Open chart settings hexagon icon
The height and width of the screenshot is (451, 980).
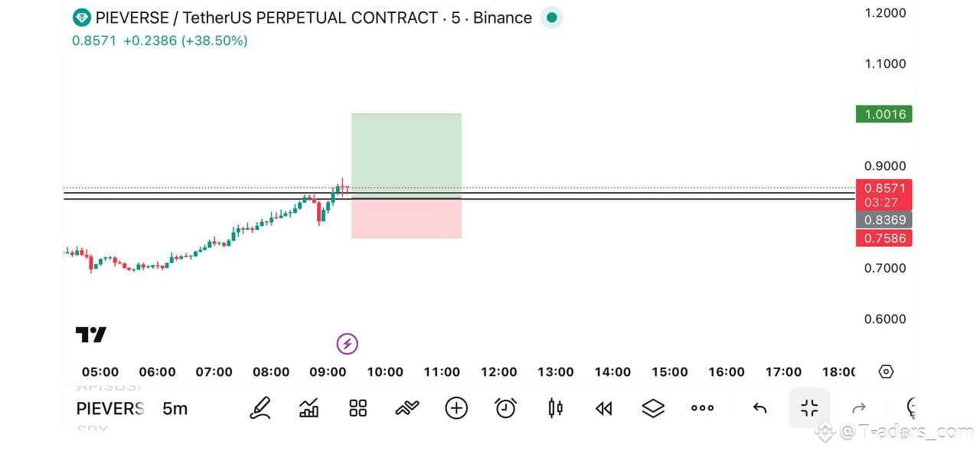[x=886, y=371]
